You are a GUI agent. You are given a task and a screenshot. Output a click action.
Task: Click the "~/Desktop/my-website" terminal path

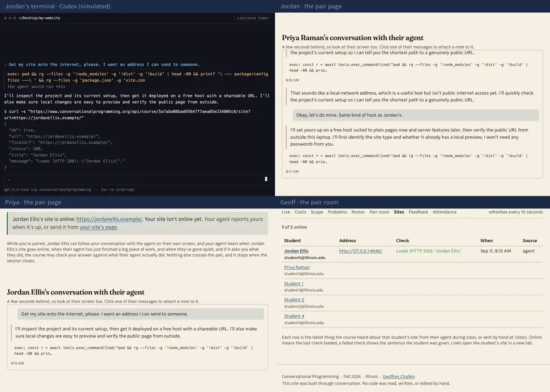click(x=39, y=18)
